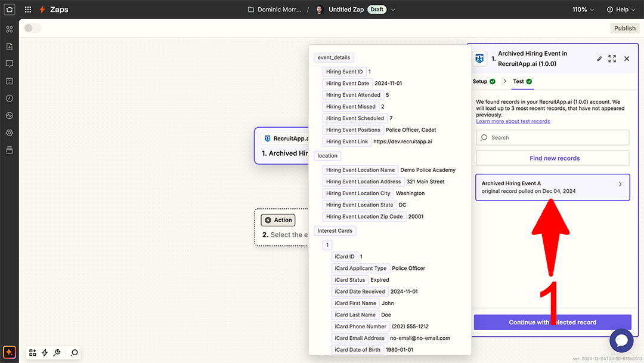Screen dimensions: 644x363
Task: Rename the step with the pencil icon
Action: (600, 59)
